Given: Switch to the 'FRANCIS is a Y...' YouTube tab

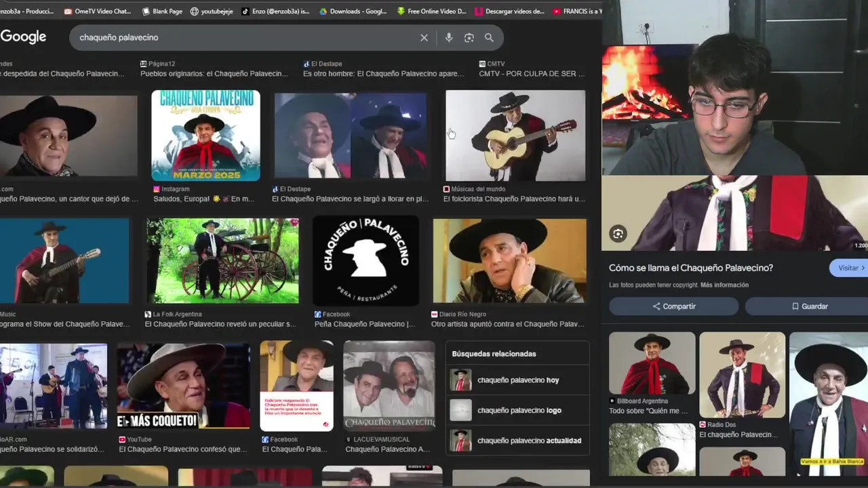Looking at the screenshot, I should point(577,11).
